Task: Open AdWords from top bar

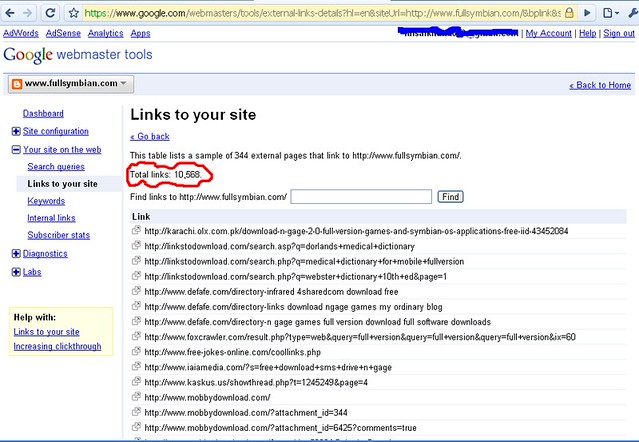Action: click(21, 33)
